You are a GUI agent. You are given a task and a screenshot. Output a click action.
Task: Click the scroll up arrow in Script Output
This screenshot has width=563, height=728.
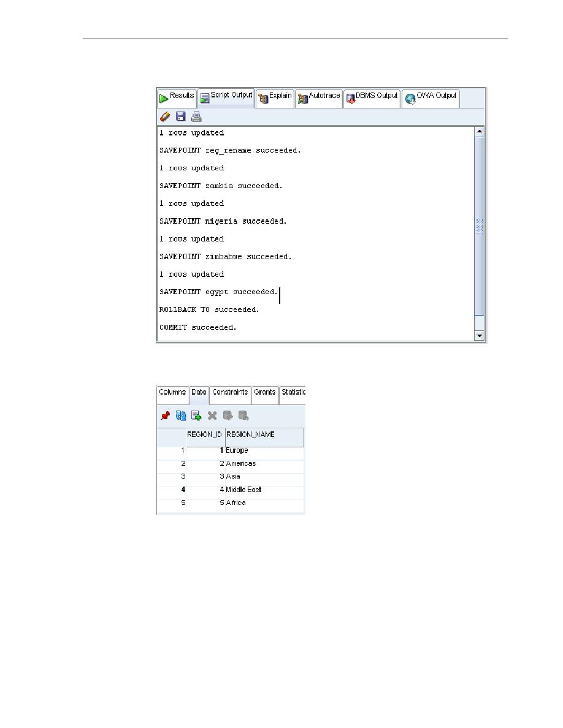pos(480,131)
